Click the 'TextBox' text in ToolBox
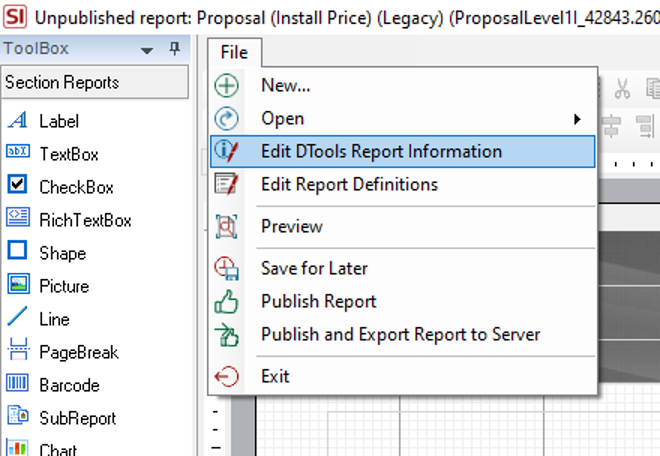Screen dimensions: 660x456 pyautogui.click(x=69, y=154)
